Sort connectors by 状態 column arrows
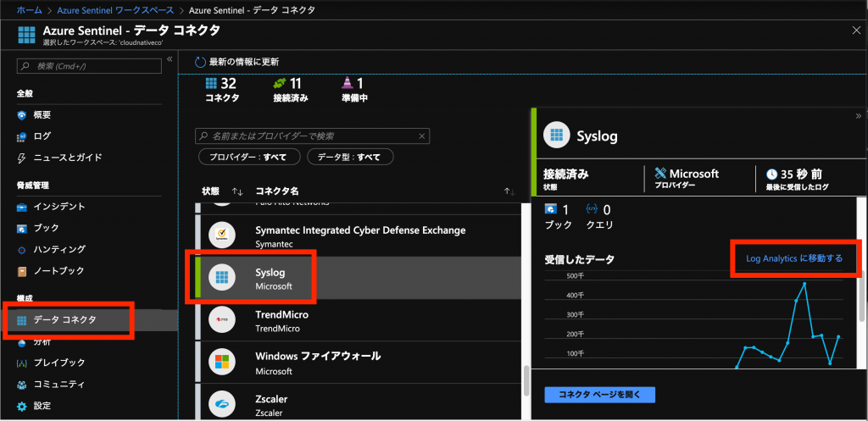 [x=237, y=191]
